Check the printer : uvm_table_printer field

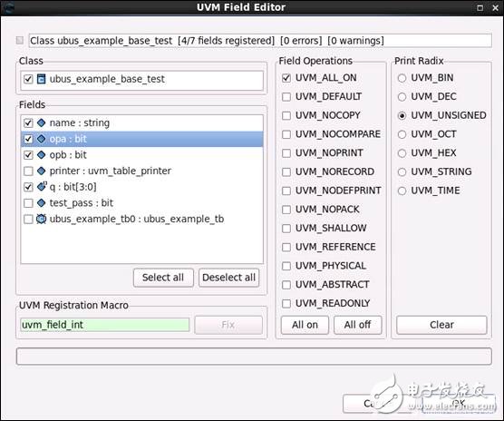28,171
